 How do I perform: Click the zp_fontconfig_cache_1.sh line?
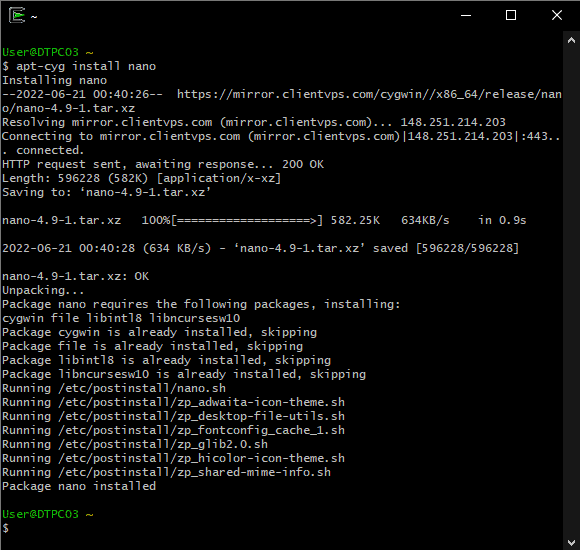(x=173, y=430)
